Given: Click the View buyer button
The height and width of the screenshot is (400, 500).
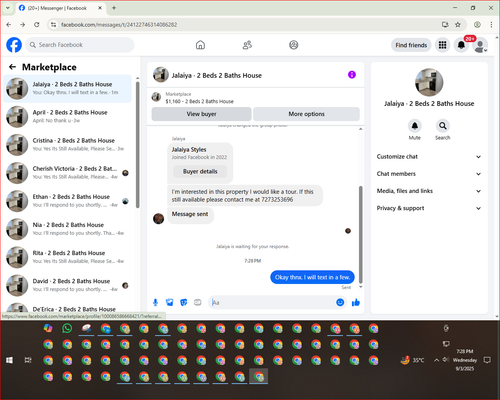Looking at the screenshot, I should tap(201, 114).
